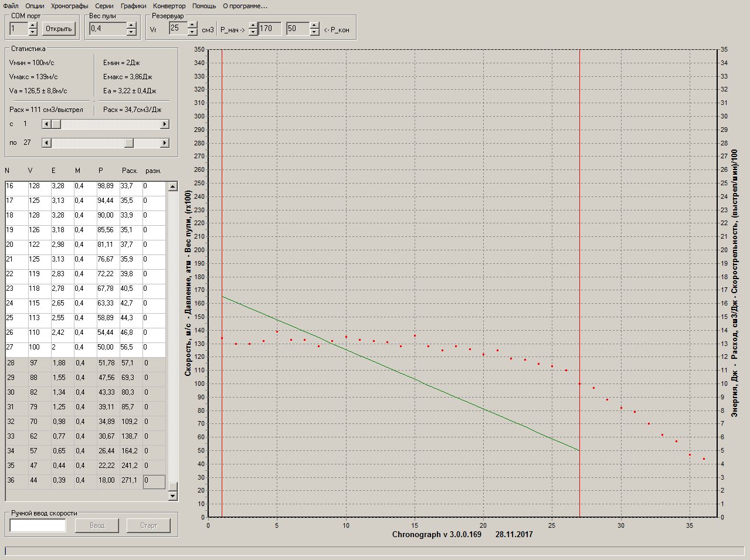This screenshot has width=750, height=560.
Task: Open the Хронографы menu
Action: [x=70, y=6]
